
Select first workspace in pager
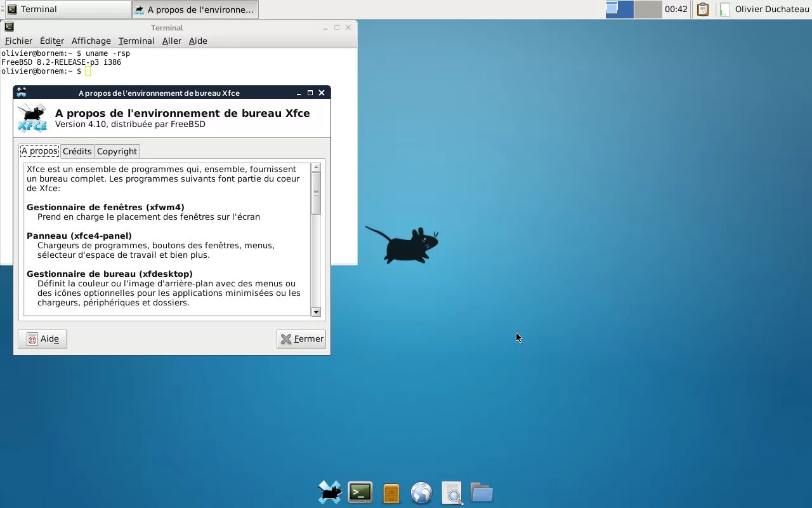click(x=620, y=10)
